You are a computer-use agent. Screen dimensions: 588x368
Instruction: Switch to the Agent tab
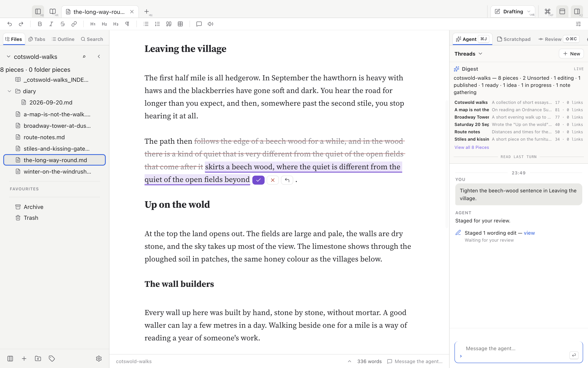(472, 39)
